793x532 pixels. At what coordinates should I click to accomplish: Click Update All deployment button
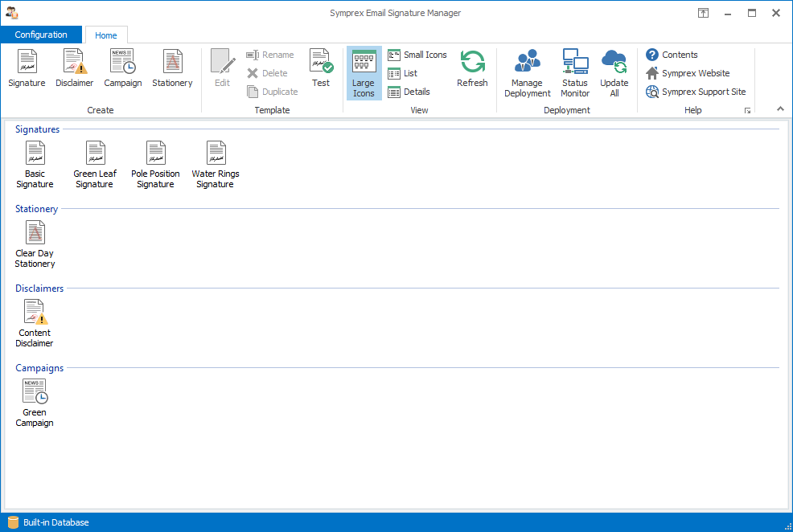(614, 73)
